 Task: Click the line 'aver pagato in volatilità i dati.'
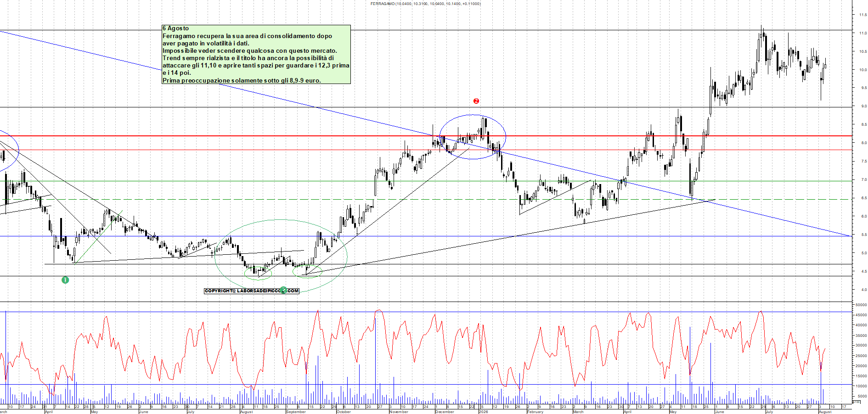coord(206,43)
